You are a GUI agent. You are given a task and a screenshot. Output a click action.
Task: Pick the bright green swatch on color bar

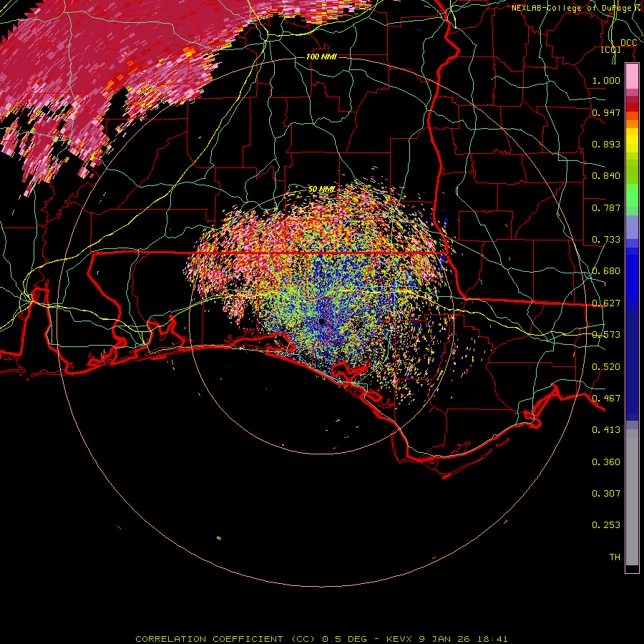(632, 195)
